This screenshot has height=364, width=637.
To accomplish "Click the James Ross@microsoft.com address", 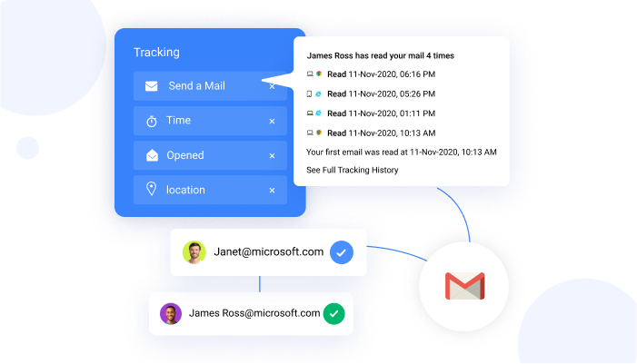I will click(x=254, y=313).
